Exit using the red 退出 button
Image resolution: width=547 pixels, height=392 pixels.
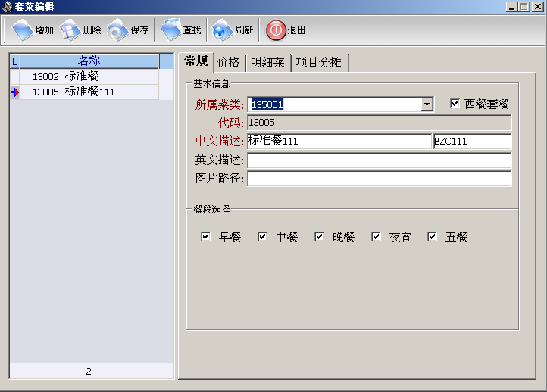(x=286, y=30)
